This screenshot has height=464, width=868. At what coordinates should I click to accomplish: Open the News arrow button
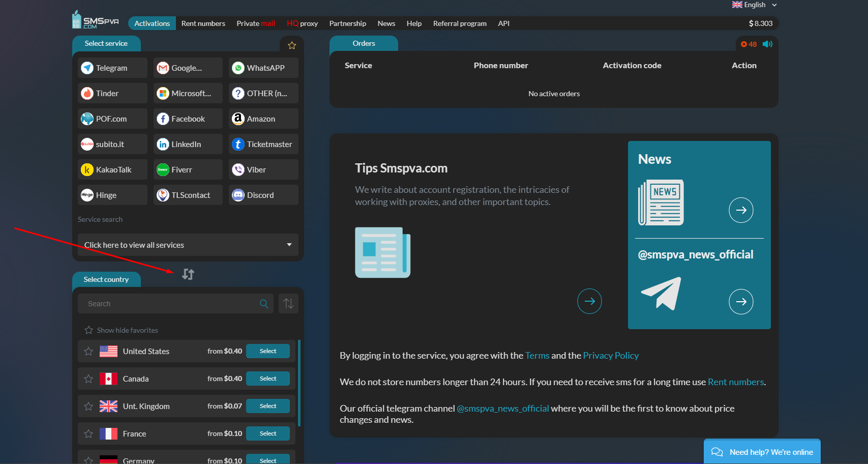tap(741, 210)
